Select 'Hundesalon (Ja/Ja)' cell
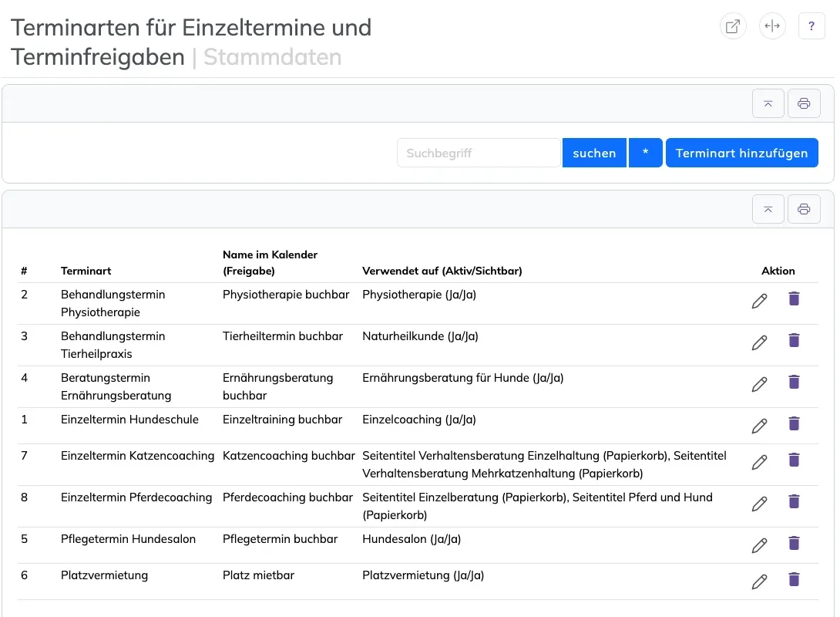This screenshot has width=840, height=617. pyautogui.click(x=412, y=539)
